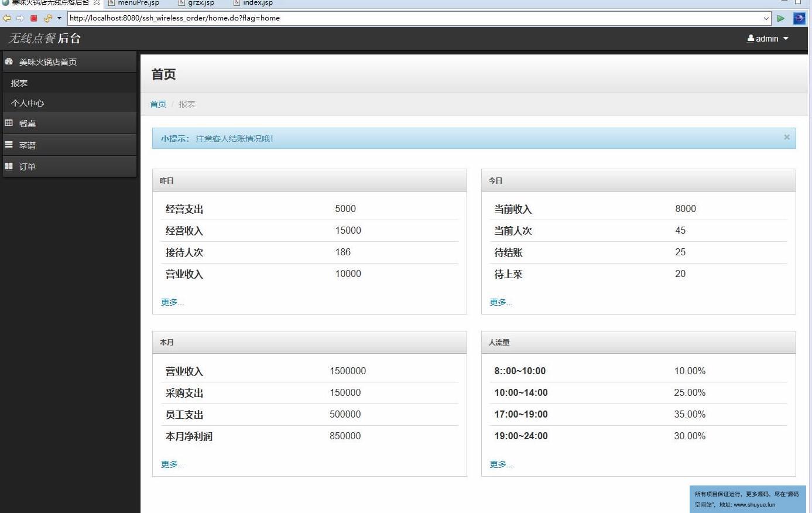Screen dimensions: 812x513
Task: Expand the 菜谱 sidebar section
Action: 70,145
